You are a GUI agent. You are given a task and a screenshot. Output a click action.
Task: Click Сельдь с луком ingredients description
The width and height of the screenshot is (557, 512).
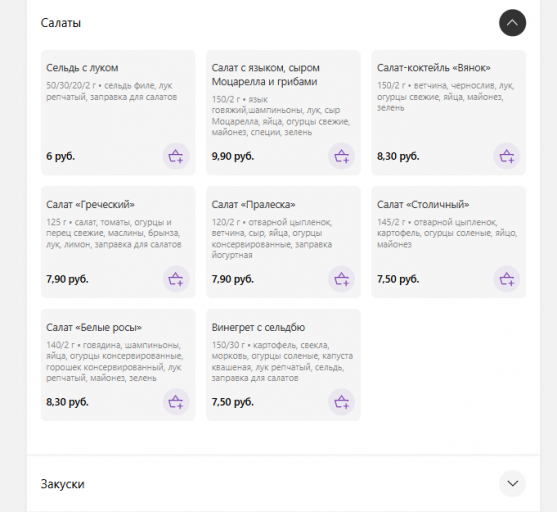tap(112, 91)
